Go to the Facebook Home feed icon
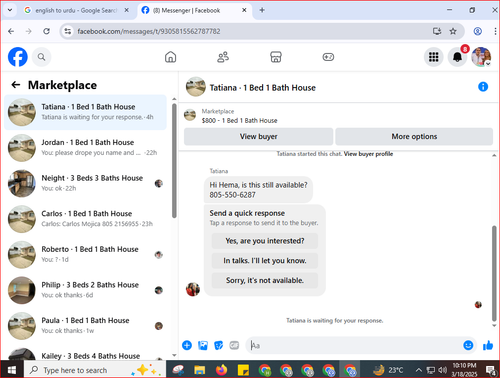The image size is (500, 378). 170,57
